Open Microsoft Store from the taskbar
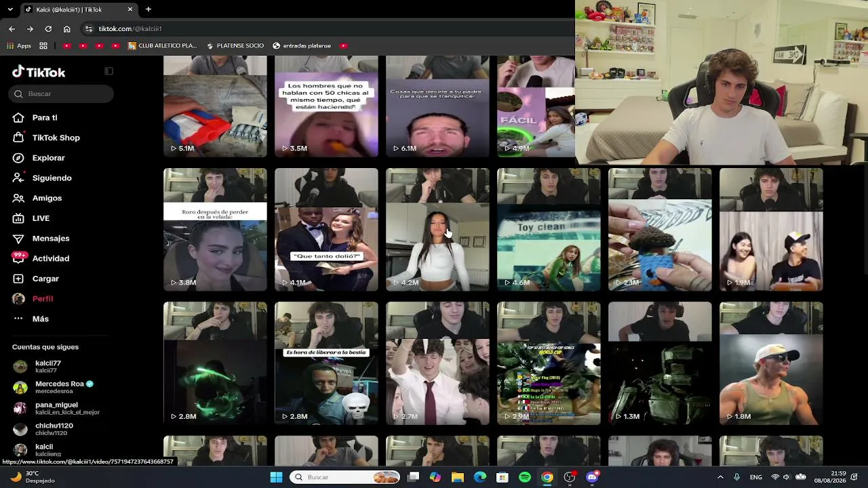Viewport: 868px width, 488px height. (502, 477)
